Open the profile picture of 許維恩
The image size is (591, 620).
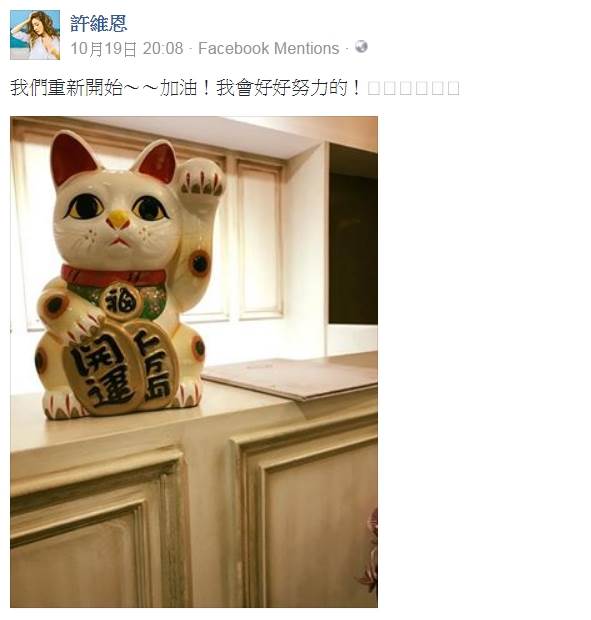coord(35,35)
